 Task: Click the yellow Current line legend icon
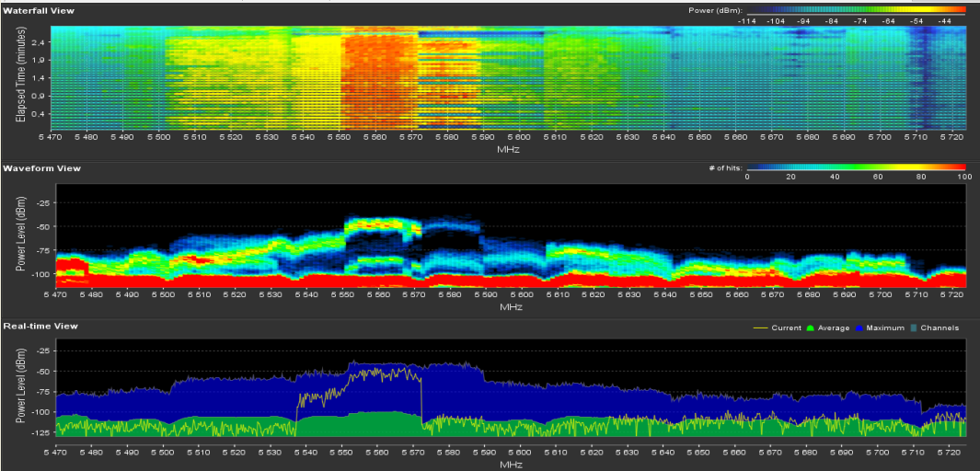[761, 327]
